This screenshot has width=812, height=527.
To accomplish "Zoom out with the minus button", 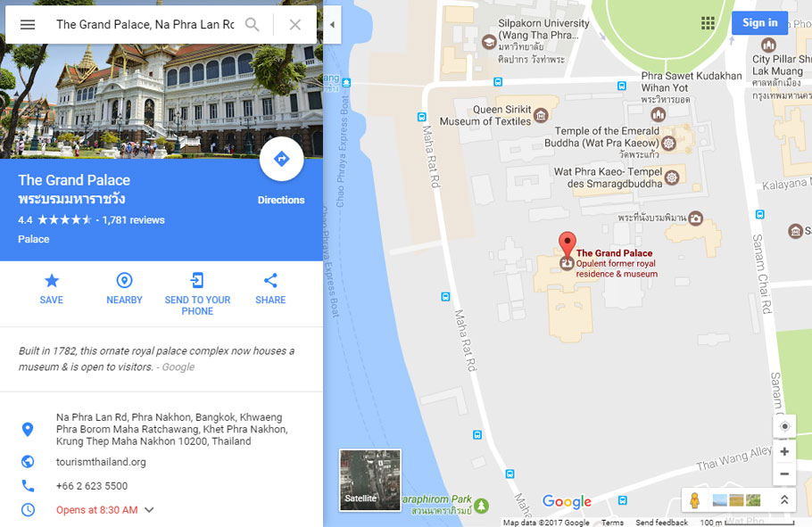I will pos(784,473).
